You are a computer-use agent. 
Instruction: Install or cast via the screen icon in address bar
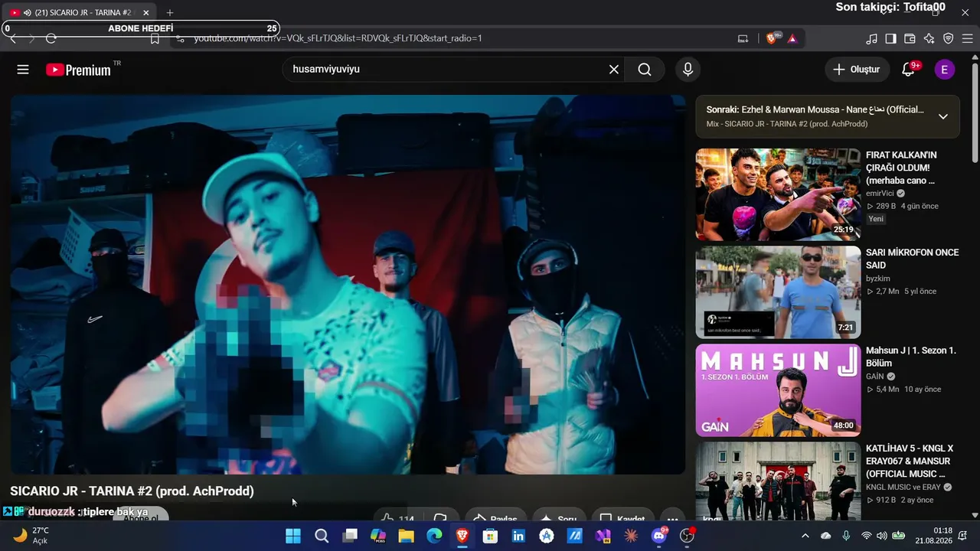[x=742, y=38]
